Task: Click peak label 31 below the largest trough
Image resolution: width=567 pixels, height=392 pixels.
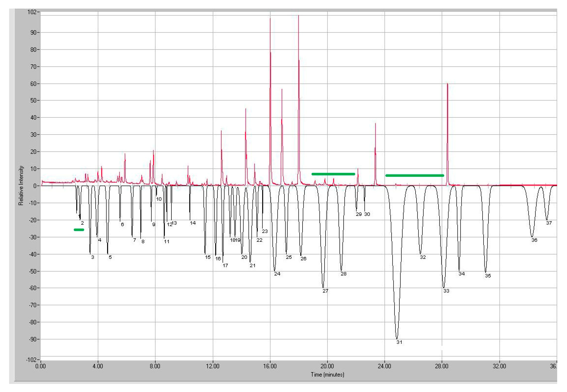Action: coord(399,342)
